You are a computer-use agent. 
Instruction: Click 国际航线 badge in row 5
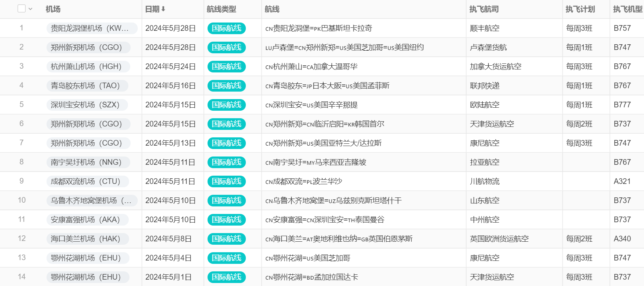pos(227,105)
